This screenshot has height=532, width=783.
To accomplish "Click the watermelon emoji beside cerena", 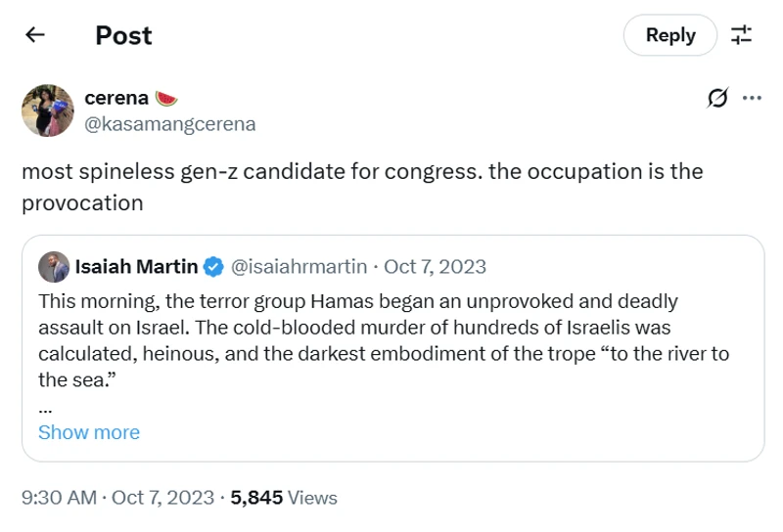I will [x=166, y=98].
